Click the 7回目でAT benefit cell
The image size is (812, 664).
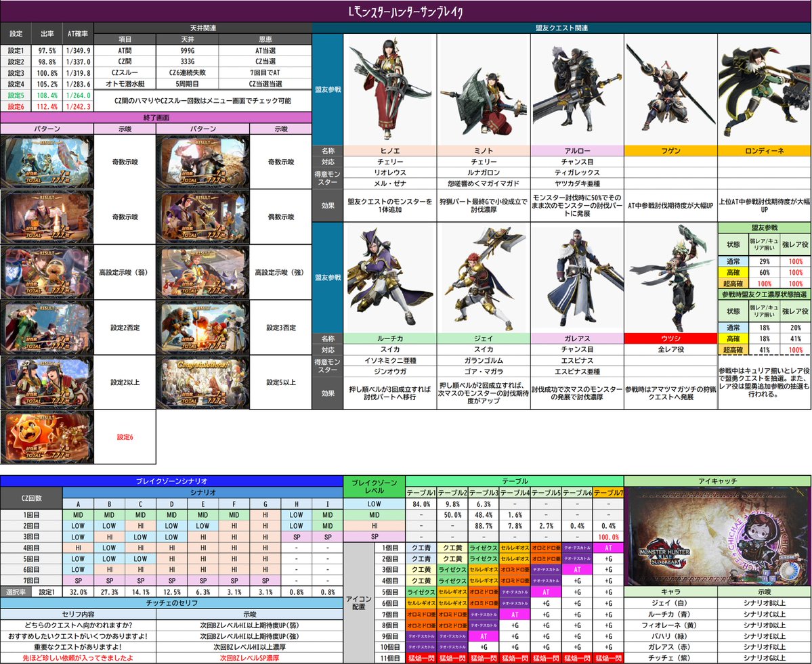[265, 73]
